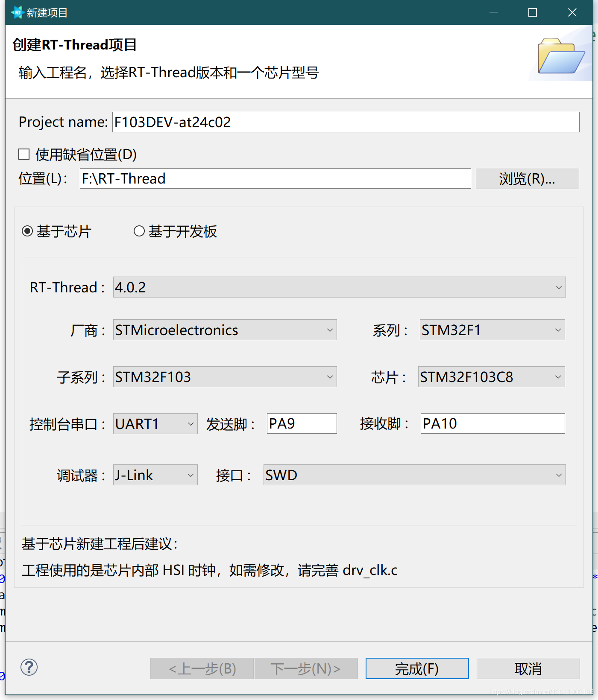Click the help question mark icon

[29, 667]
